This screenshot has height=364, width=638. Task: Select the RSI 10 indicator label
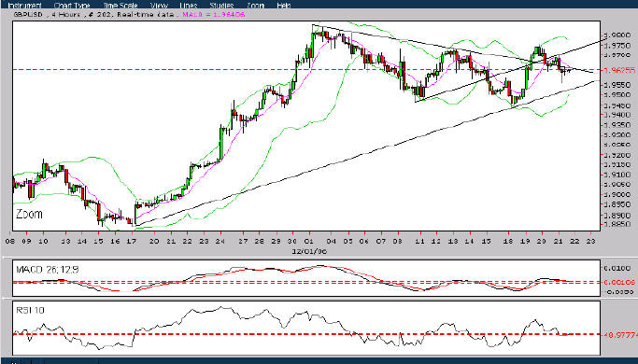(30, 310)
